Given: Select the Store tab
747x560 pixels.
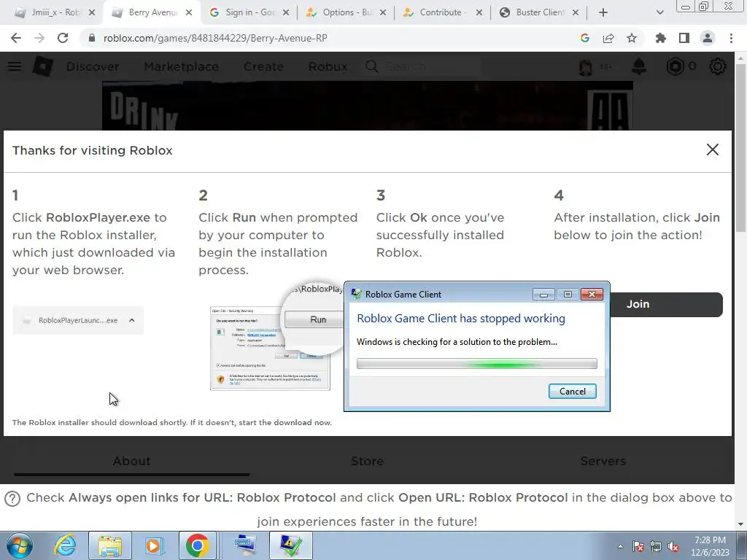Looking at the screenshot, I should 368,461.
